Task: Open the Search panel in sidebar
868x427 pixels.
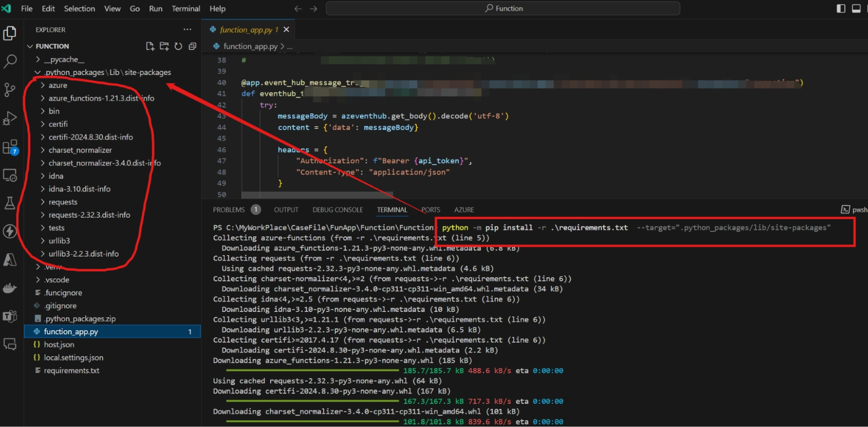Action: [10, 61]
